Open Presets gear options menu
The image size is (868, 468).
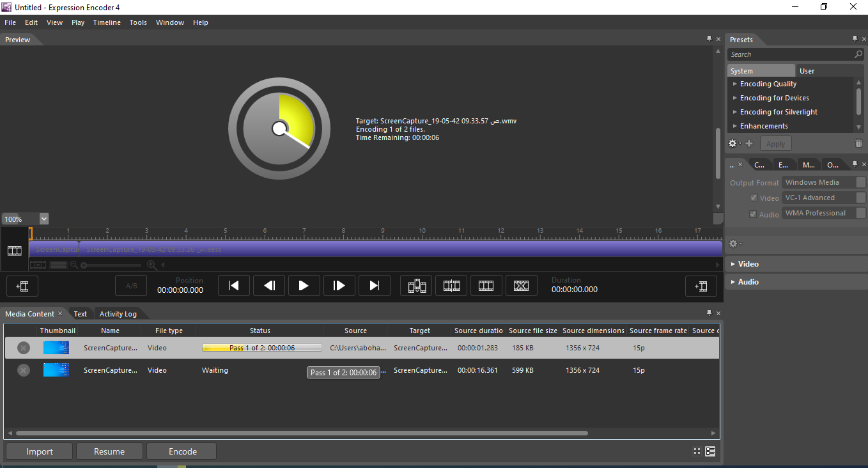[x=734, y=143]
